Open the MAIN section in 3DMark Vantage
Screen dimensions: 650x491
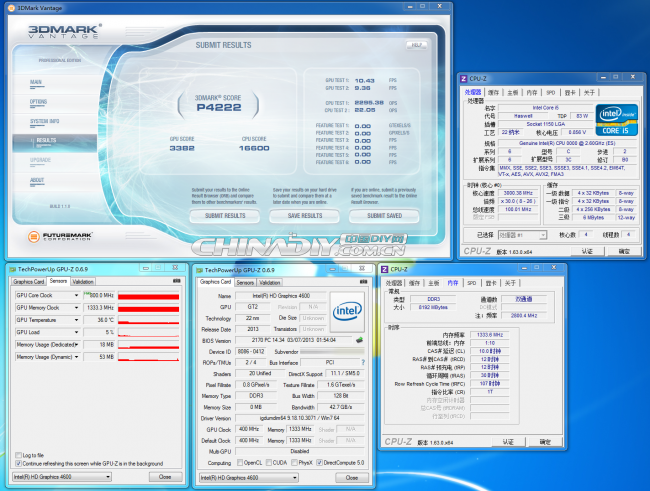pos(36,83)
